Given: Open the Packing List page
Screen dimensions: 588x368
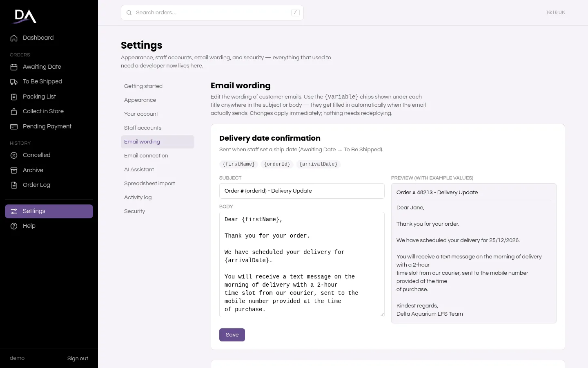Looking at the screenshot, I should coord(49,97).
